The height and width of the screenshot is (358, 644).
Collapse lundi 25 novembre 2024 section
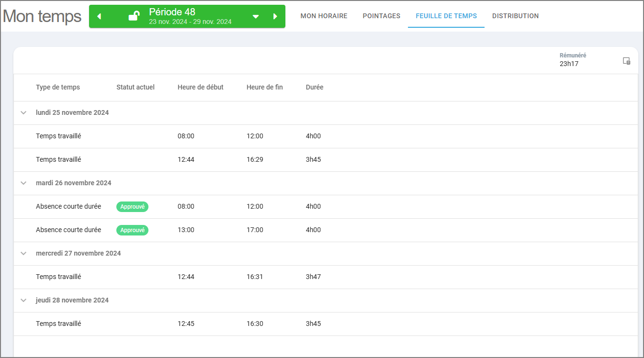[x=23, y=113]
